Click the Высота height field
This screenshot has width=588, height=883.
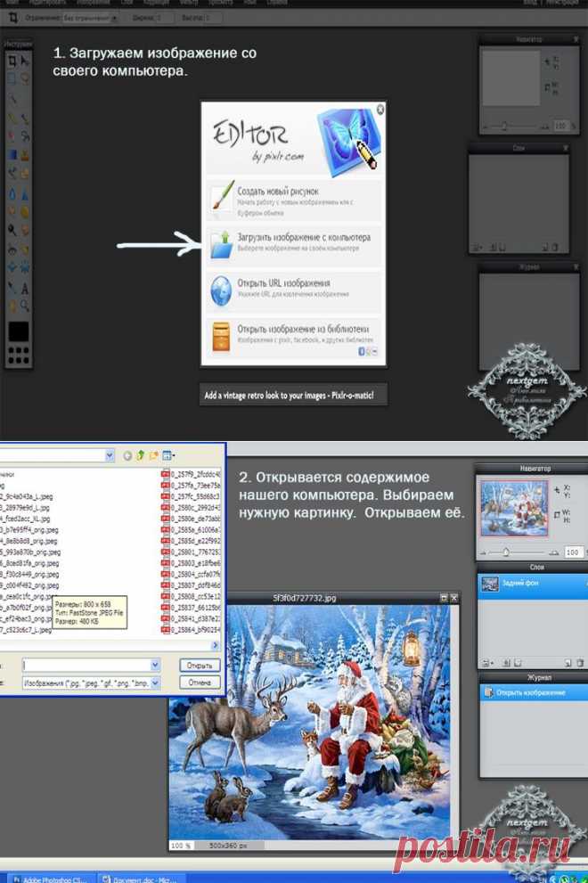[x=214, y=18]
